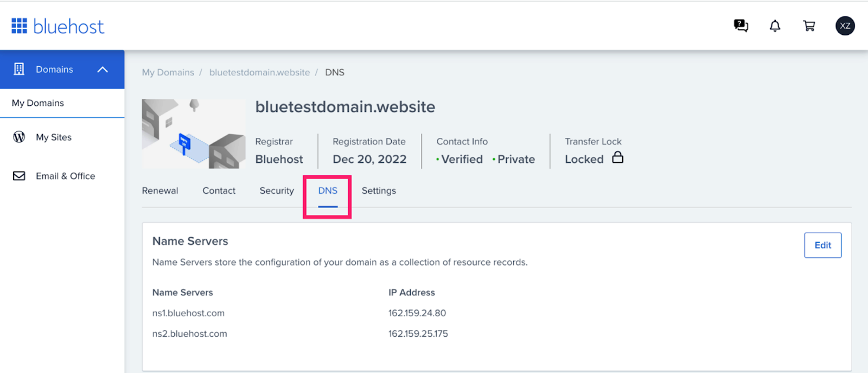This screenshot has height=373, width=868.
Task: Open the apps grid icon beside bluehost logo
Action: (20, 26)
